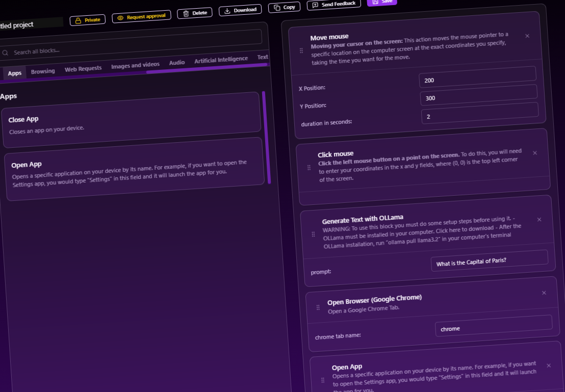Click the lock icon on Private
The width and height of the screenshot is (565, 392).
pos(78,21)
